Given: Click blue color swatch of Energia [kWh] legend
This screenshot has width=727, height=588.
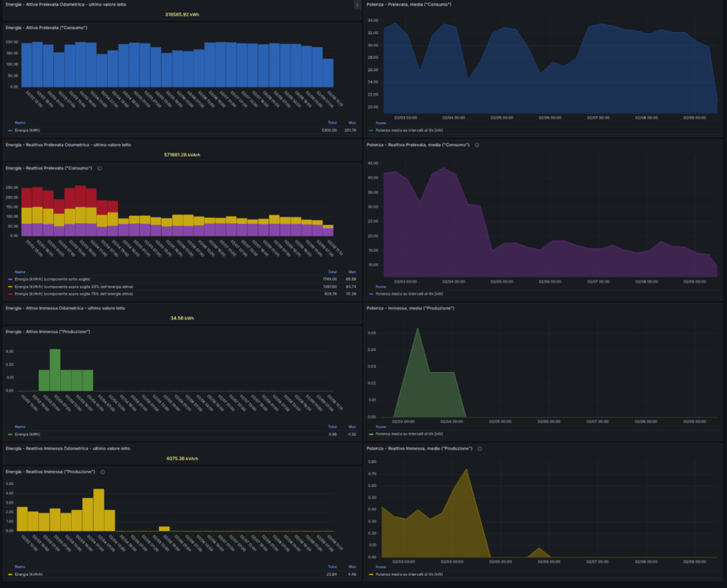Looking at the screenshot, I should [10, 131].
